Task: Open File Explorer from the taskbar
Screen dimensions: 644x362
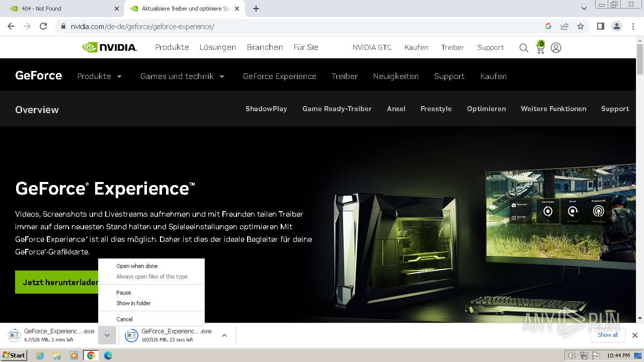Action: click(57, 355)
